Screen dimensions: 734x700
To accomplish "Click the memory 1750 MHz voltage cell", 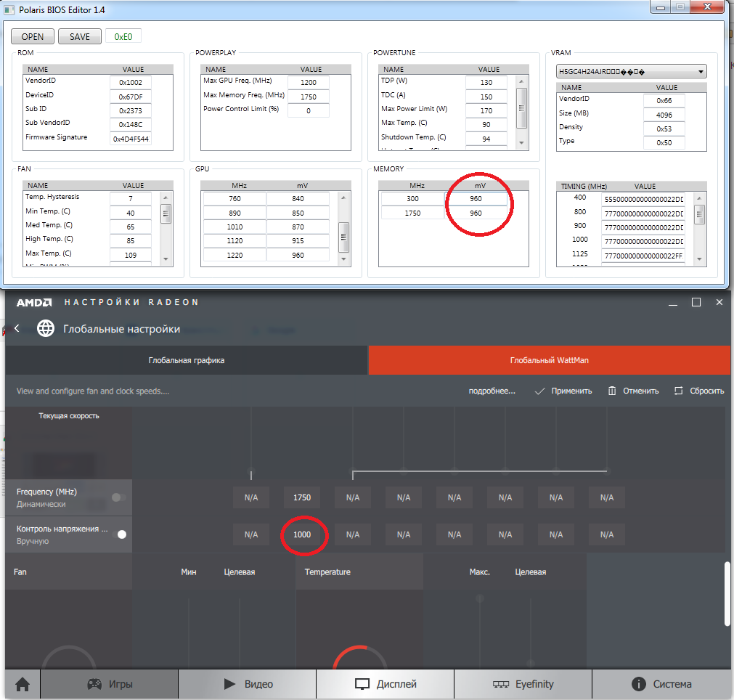I will (476, 213).
